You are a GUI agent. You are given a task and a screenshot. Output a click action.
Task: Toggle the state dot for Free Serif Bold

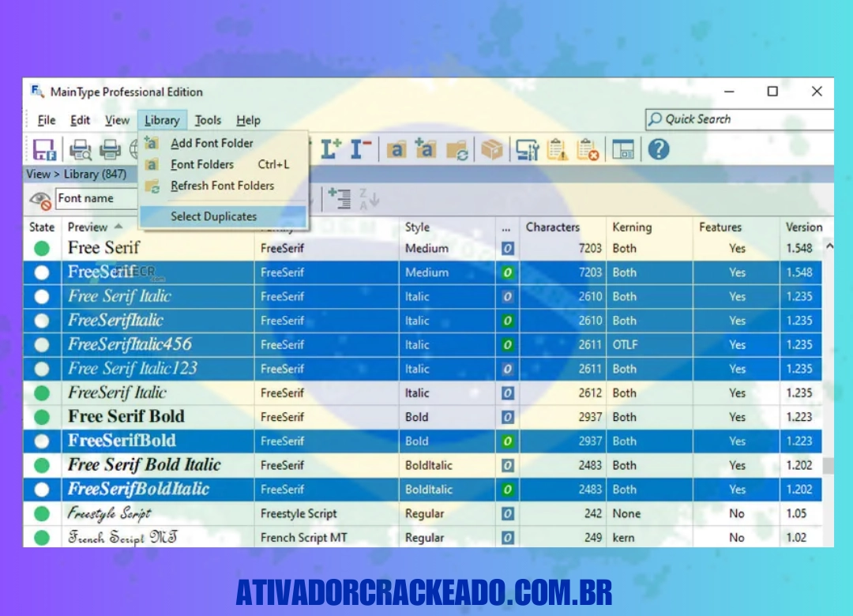42,417
